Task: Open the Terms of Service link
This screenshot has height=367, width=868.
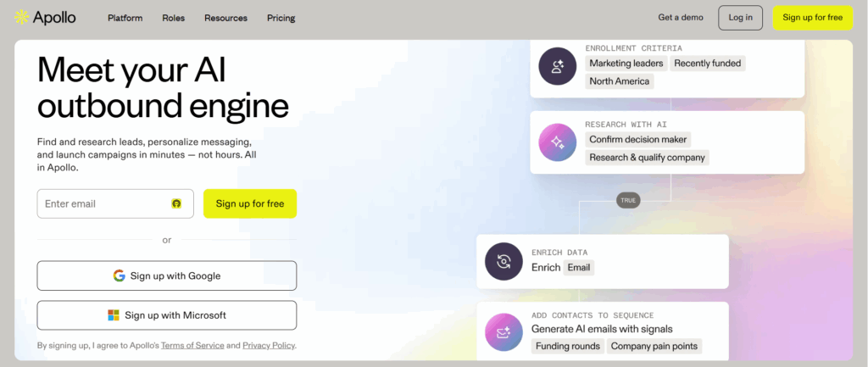Action: [x=192, y=346]
